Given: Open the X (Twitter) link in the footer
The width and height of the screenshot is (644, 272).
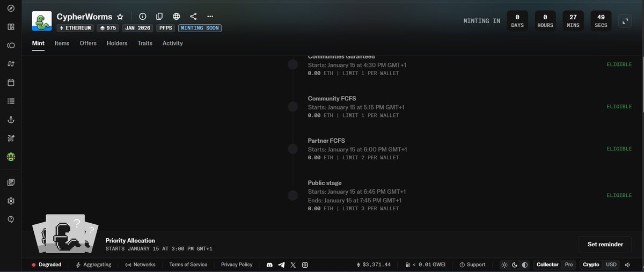Looking at the screenshot, I should [293, 264].
